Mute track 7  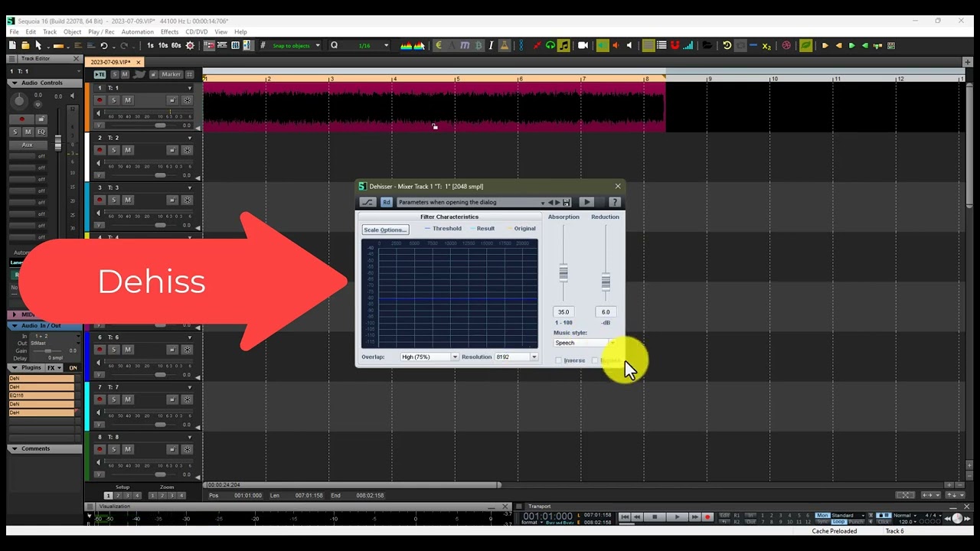point(128,399)
